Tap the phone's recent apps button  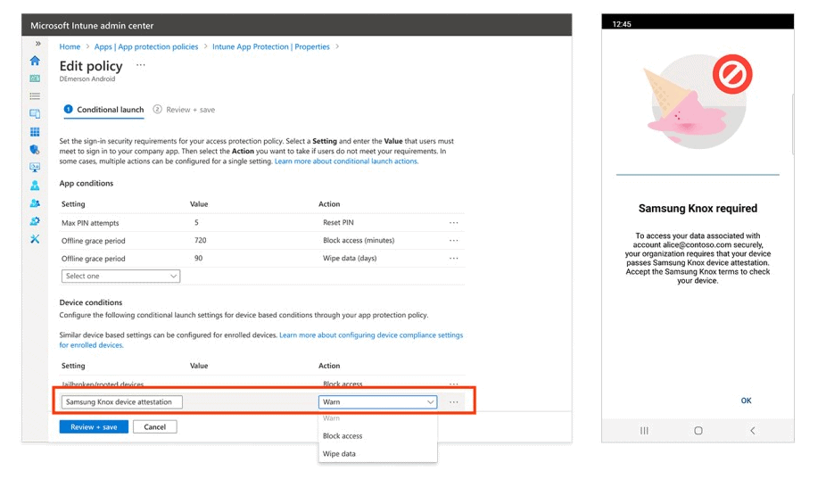coord(644,431)
